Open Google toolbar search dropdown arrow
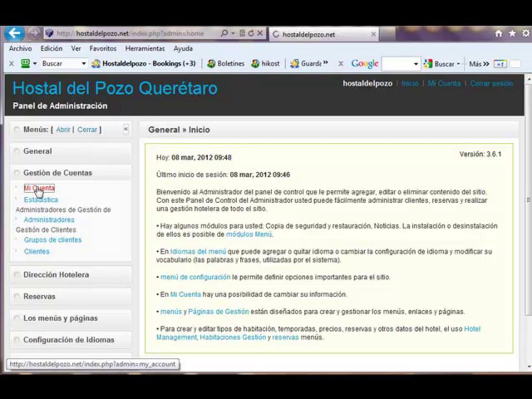The height and width of the screenshot is (399, 532). pos(416,64)
